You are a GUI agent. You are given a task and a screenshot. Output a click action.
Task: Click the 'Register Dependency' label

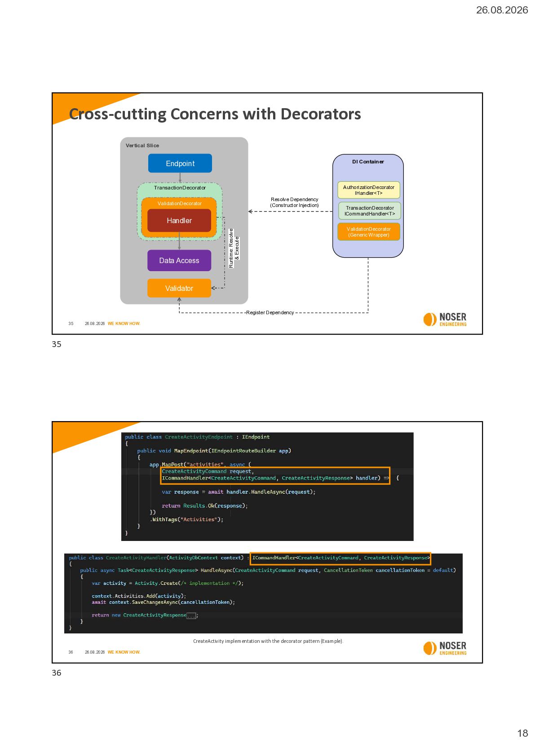[x=270, y=312]
